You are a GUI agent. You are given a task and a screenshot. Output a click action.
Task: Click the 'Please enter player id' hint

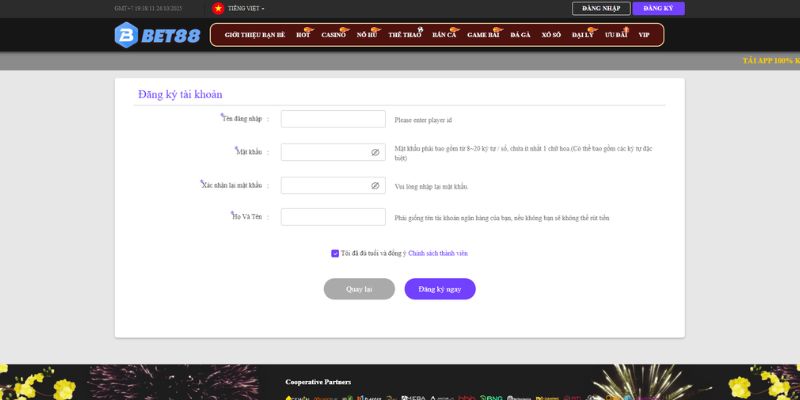tap(423, 120)
